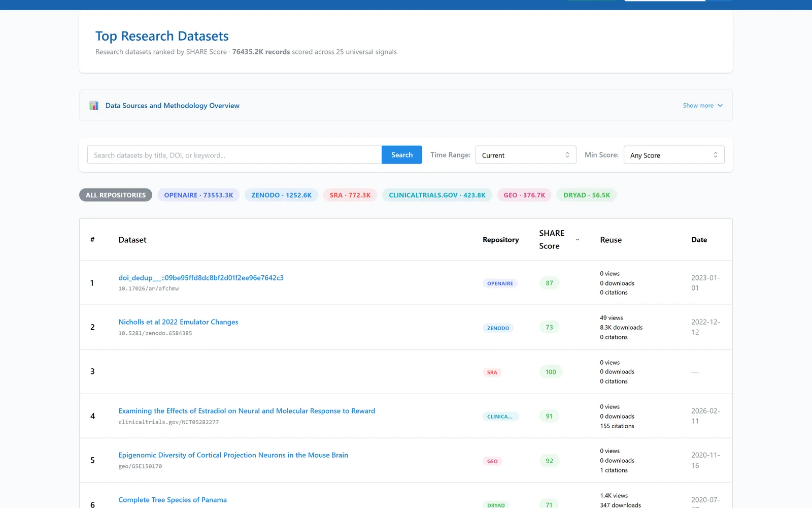
Task: Open Nicholls et al 2022 Emulator Changes
Action: pos(178,322)
